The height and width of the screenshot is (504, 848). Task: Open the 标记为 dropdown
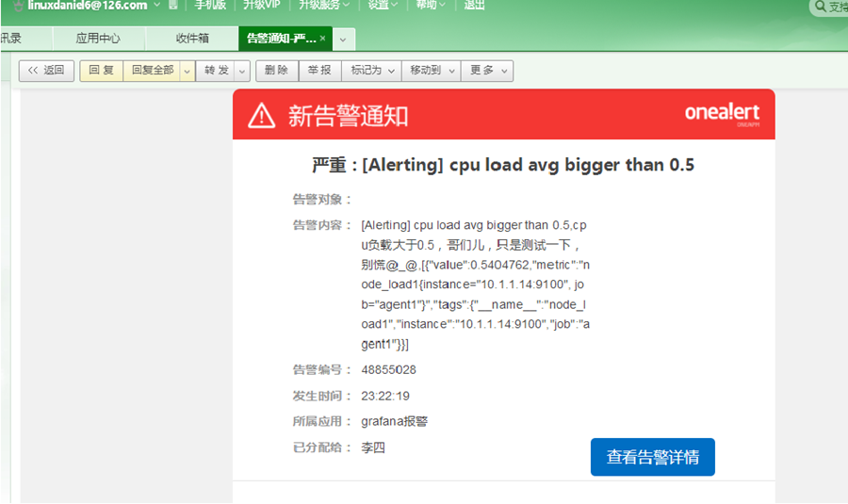tap(371, 71)
